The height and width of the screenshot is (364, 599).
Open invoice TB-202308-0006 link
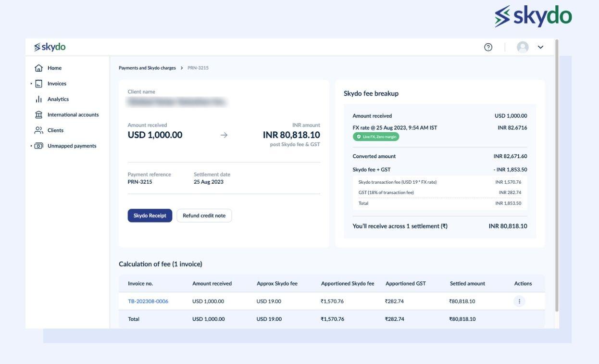(x=148, y=300)
